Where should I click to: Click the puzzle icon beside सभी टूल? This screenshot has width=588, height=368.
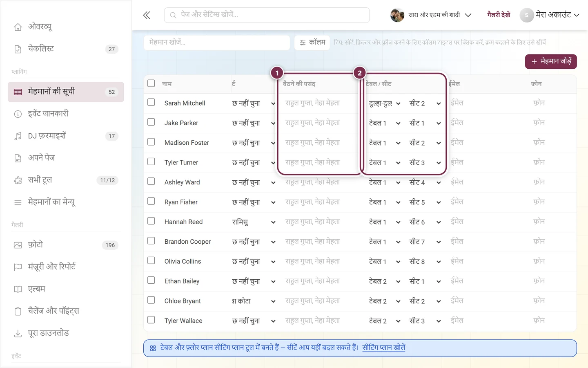tap(18, 180)
